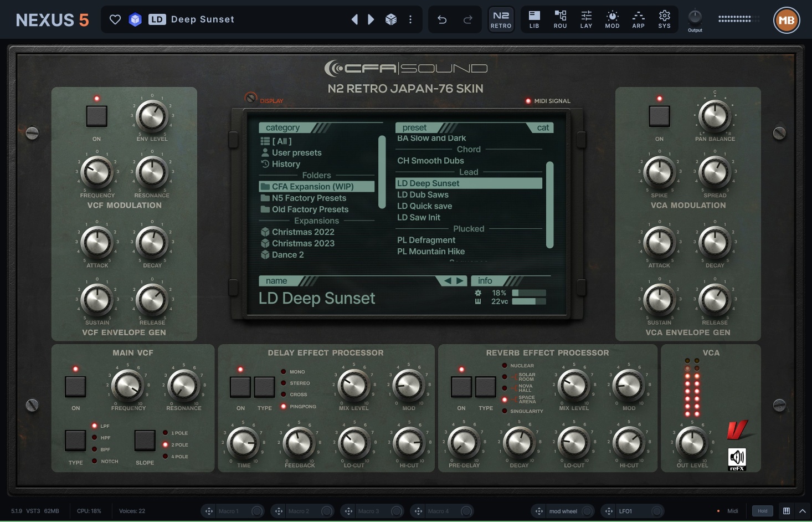The height and width of the screenshot is (522, 812).
Task: Favorite the preset with the heart icon
Action: point(115,19)
